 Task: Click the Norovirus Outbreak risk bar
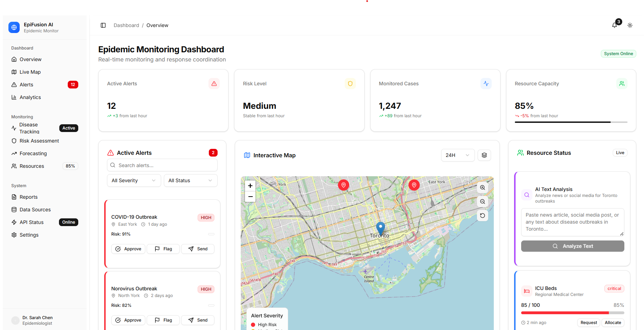point(211,305)
